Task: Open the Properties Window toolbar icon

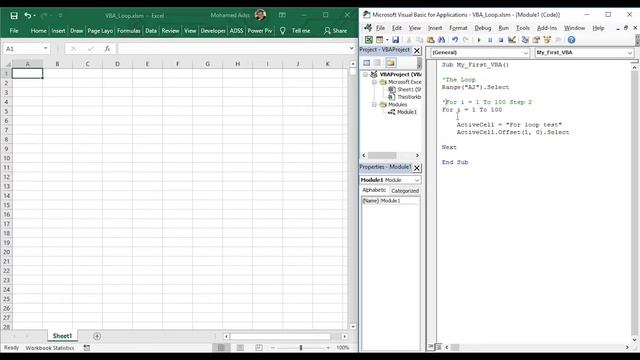Action: 536,40
